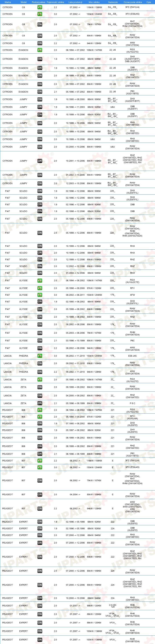155x644 pixels.
Task: Click diesel icon in Fiat Scudo 02.1998 row
Action: [40, 211]
